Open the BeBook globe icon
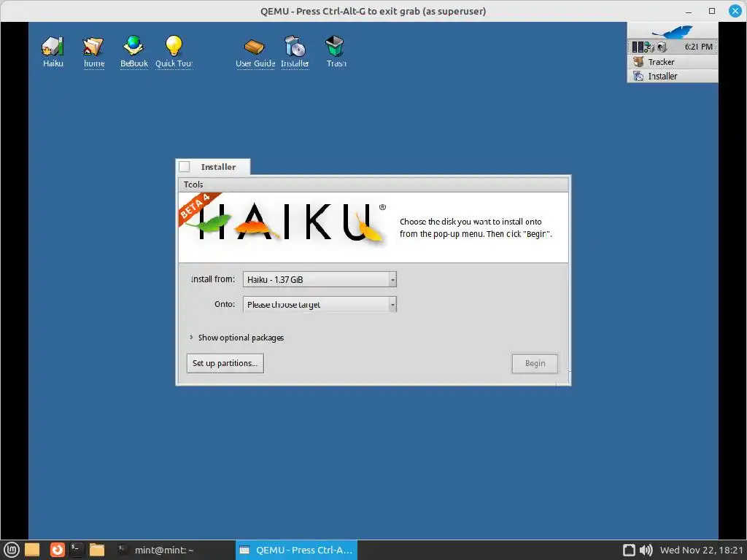 point(134,52)
